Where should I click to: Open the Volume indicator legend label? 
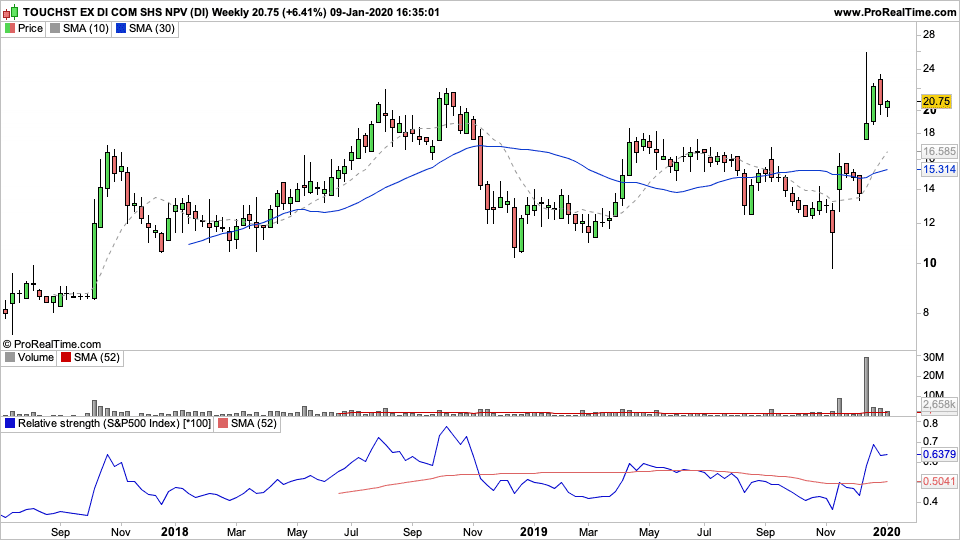pyautogui.click(x=36, y=358)
